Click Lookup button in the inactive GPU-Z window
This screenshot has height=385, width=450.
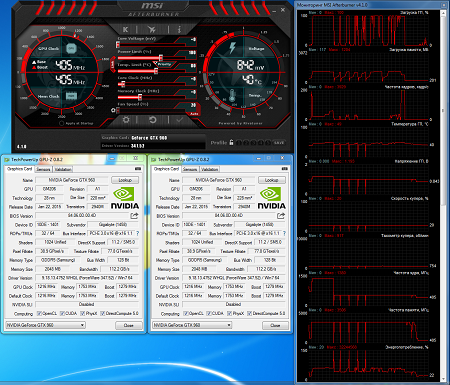click(125, 180)
